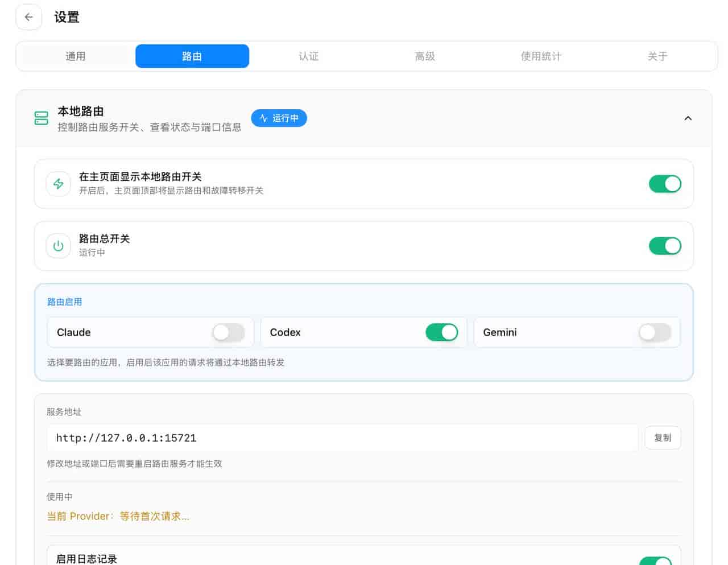Screen dimensions: 728x565
Task: Collapse the 本地路由 section chevron
Action: [x=688, y=118]
